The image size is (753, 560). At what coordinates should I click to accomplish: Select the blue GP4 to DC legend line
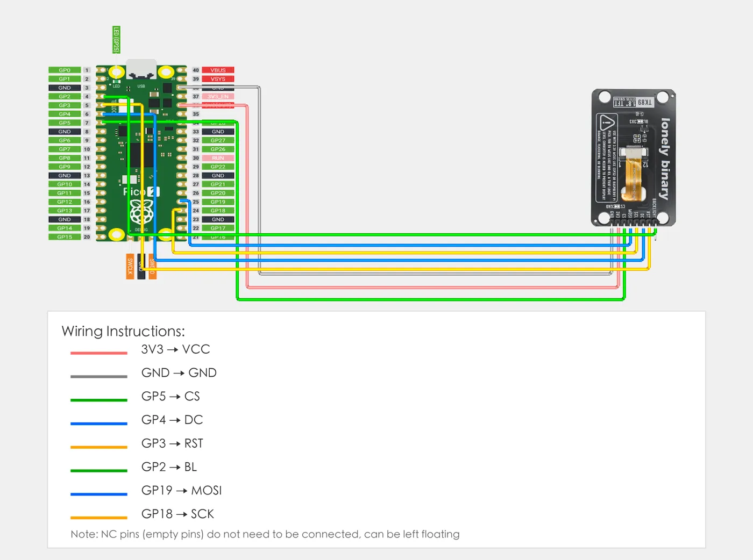pyautogui.click(x=98, y=423)
